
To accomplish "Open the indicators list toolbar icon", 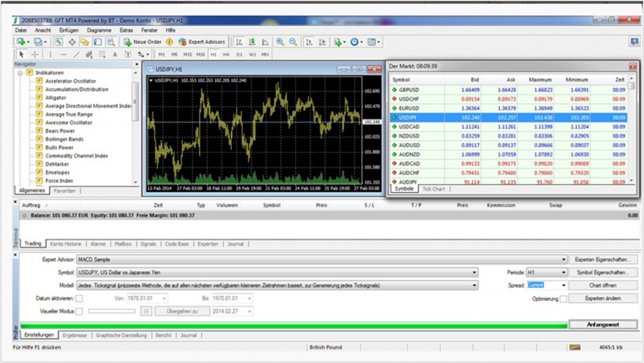I will pos(339,42).
